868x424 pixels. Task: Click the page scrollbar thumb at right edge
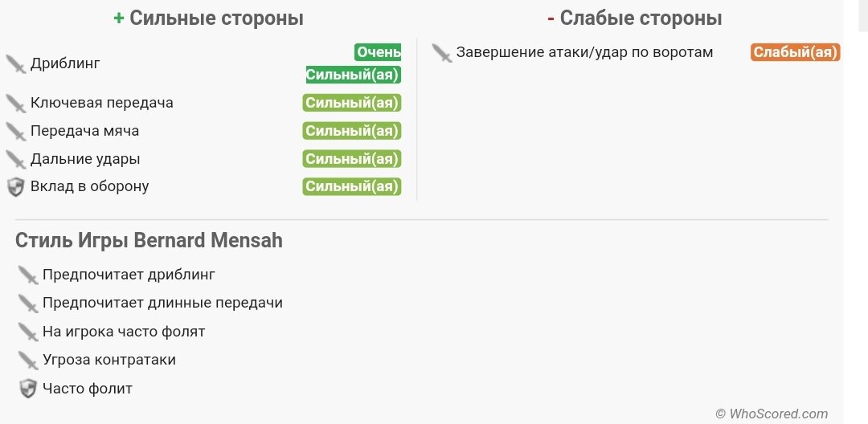pos(862,15)
